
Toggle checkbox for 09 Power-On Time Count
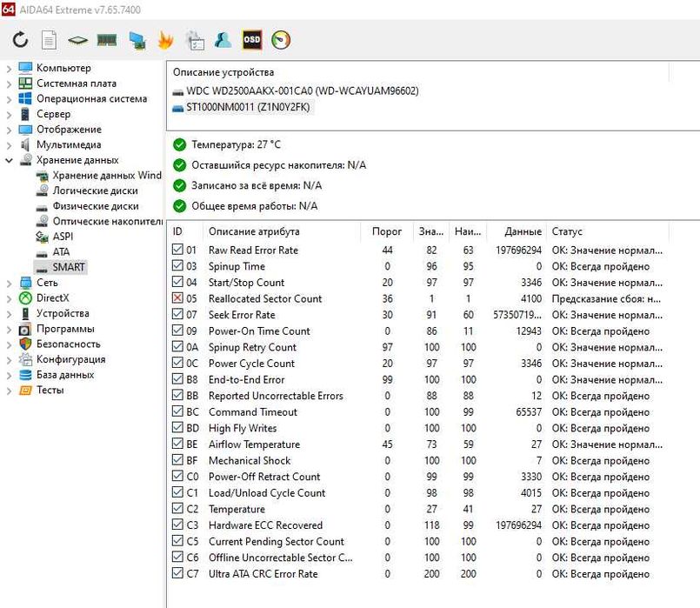pyautogui.click(x=177, y=331)
